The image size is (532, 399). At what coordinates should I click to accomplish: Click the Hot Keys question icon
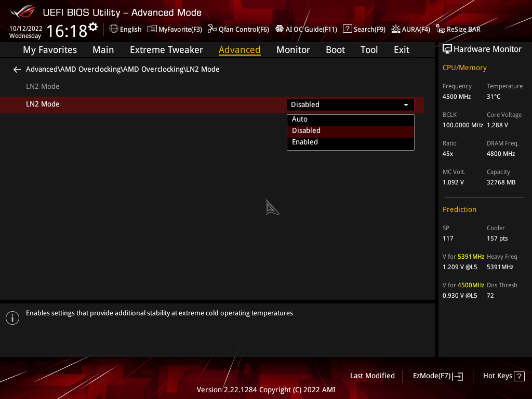point(519,376)
